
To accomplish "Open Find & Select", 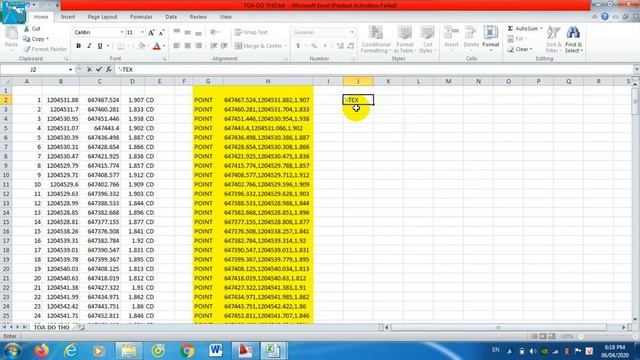I will pos(573,39).
